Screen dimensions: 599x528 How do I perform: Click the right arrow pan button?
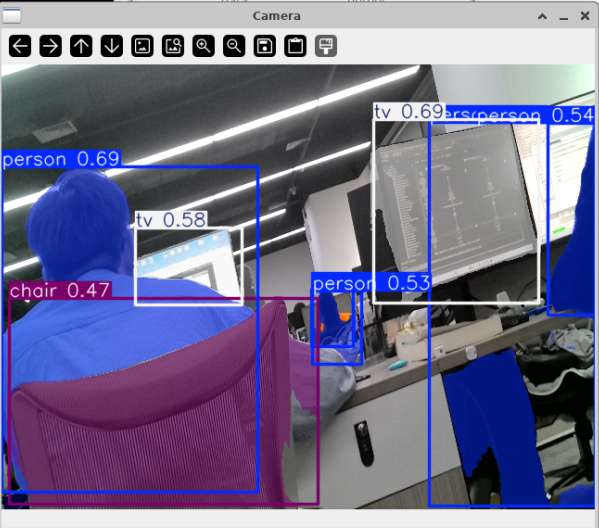50,46
